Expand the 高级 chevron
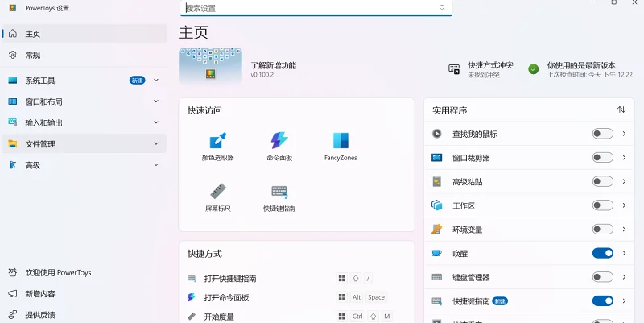This screenshot has height=323, width=644. (156, 165)
